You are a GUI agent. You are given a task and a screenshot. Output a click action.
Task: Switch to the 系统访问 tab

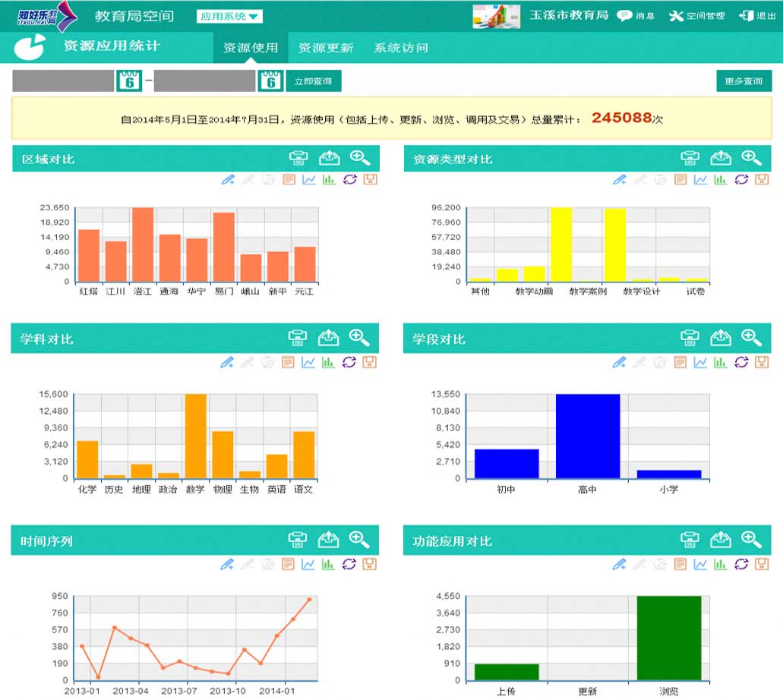pos(401,48)
